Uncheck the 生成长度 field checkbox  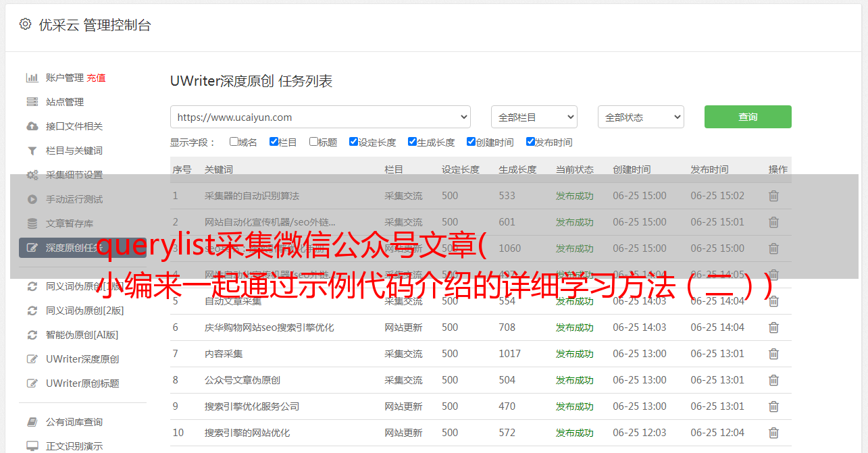(412, 142)
